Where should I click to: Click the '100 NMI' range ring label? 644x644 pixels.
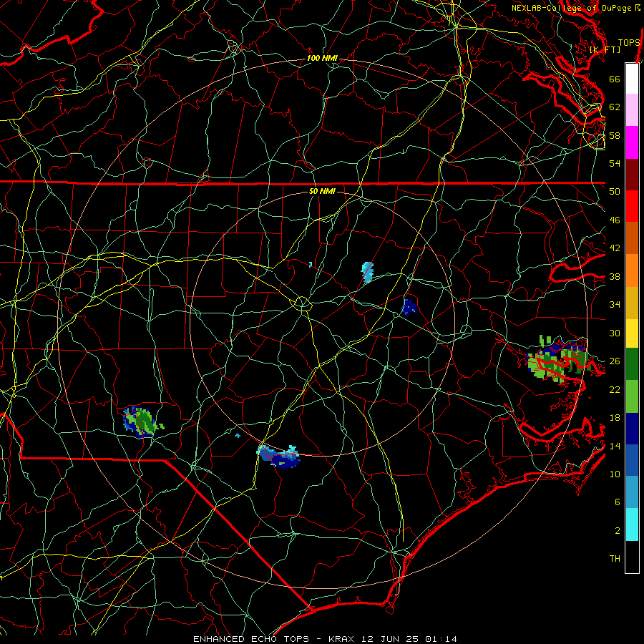[x=322, y=58]
